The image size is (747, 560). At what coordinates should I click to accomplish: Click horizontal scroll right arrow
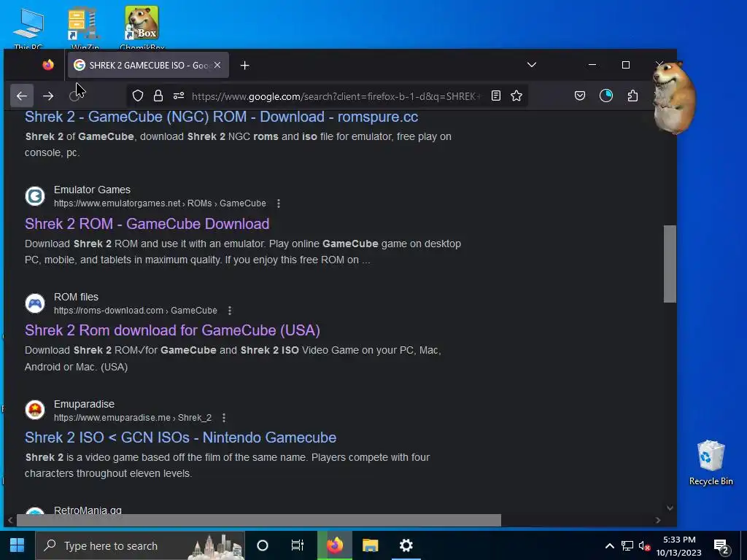pos(658,520)
